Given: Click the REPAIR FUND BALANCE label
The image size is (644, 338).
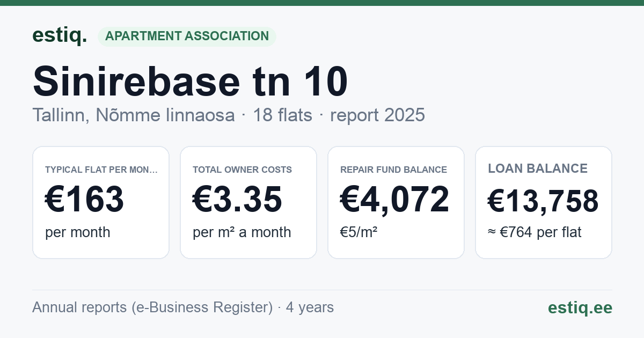Looking at the screenshot, I should pyautogui.click(x=393, y=170).
